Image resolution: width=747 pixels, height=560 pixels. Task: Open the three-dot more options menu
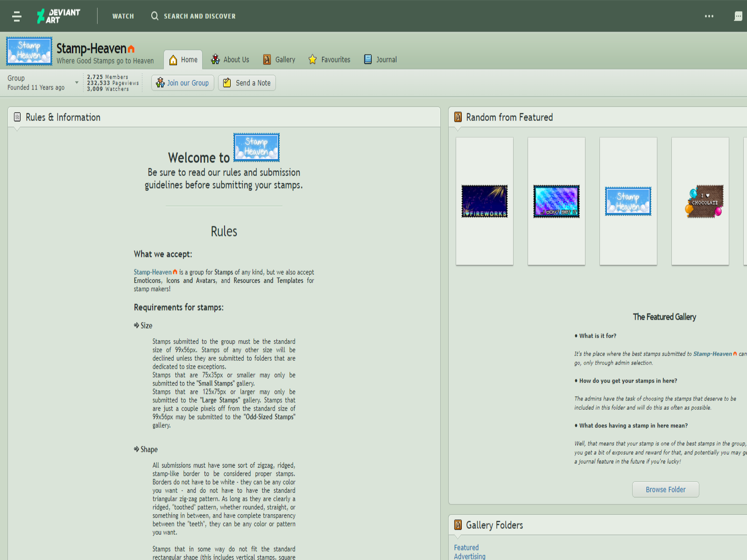[x=709, y=16]
